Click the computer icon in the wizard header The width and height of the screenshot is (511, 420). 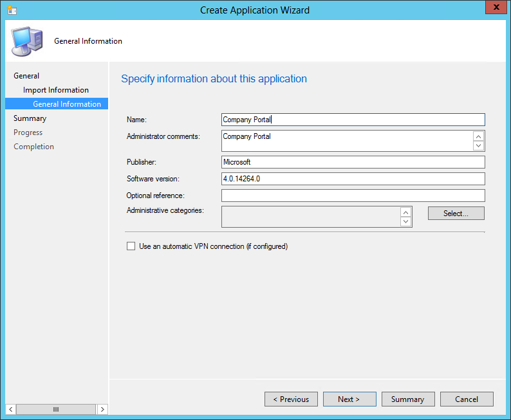point(27,41)
